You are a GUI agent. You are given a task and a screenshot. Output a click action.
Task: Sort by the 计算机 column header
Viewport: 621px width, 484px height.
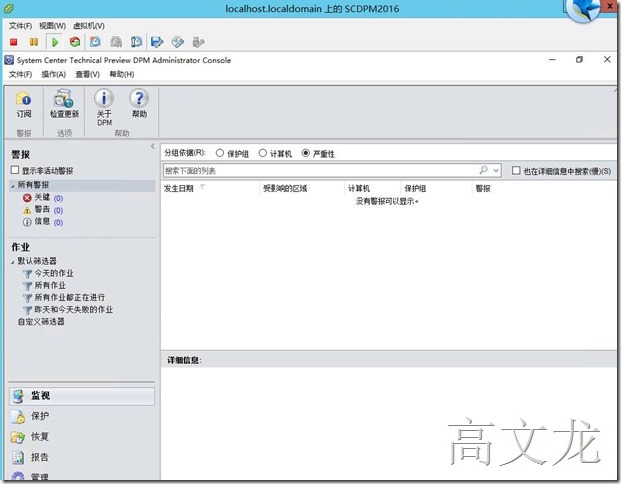[x=359, y=189]
